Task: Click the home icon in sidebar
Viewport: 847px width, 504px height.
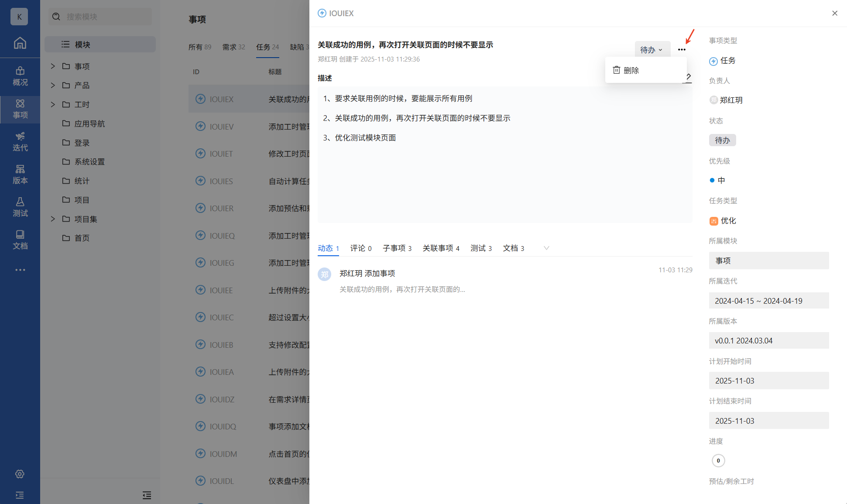Action: [x=20, y=43]
